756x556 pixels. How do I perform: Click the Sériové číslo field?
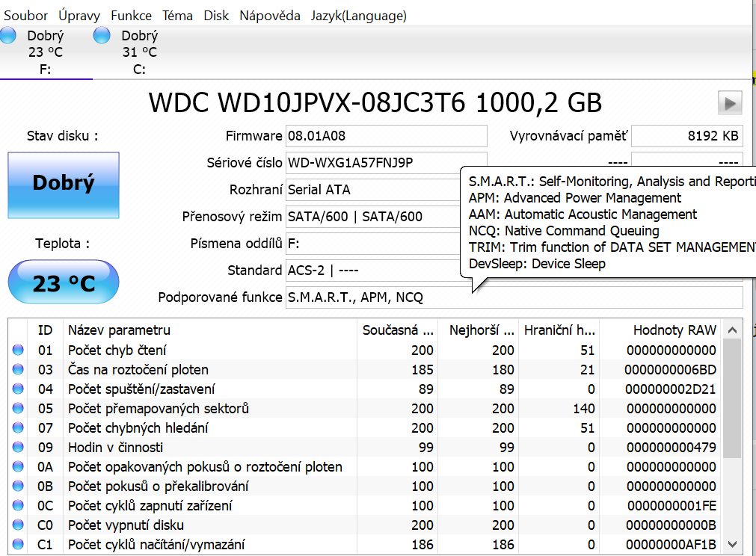(x=386, y=163)
